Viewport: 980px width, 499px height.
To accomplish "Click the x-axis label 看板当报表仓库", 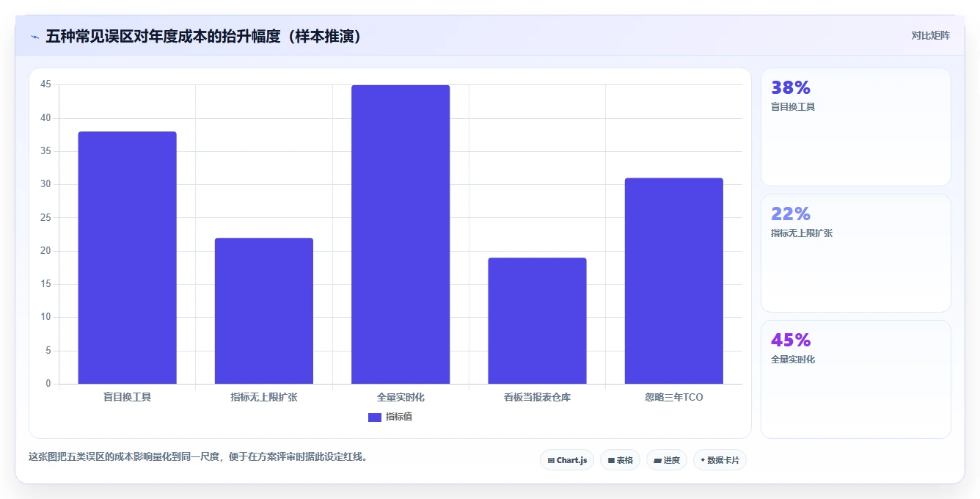I will pyautogui.click(x=537, y=397).
